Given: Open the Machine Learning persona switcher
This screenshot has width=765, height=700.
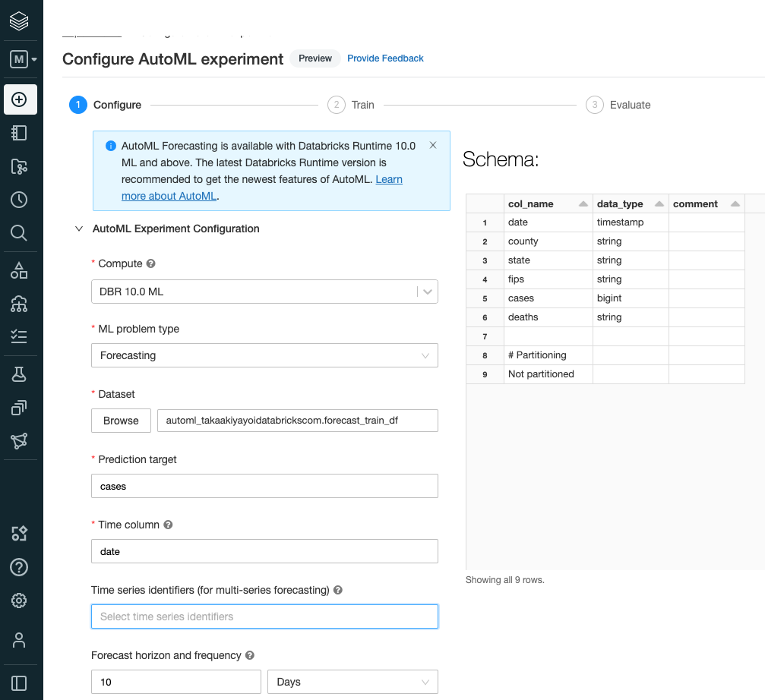Looking at the screenshot, I should point(23,59).
